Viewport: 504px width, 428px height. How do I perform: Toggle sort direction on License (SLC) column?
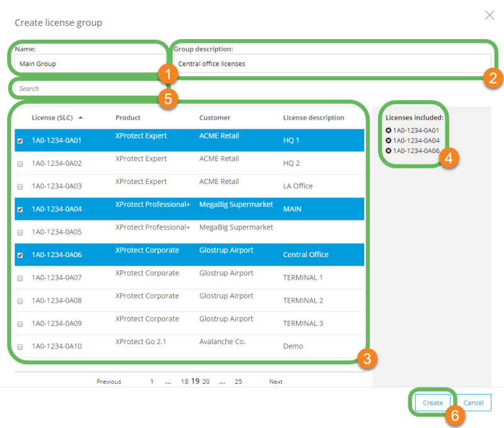57,118
